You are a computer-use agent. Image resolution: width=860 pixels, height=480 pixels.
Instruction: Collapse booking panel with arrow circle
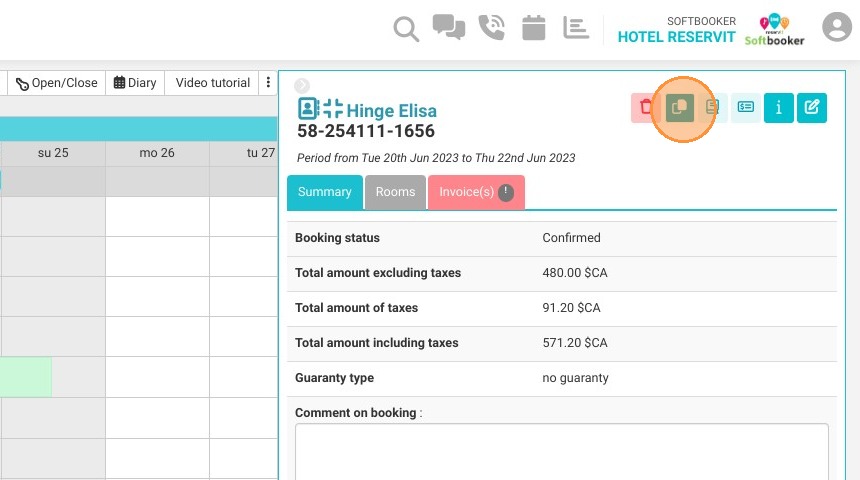302,86
